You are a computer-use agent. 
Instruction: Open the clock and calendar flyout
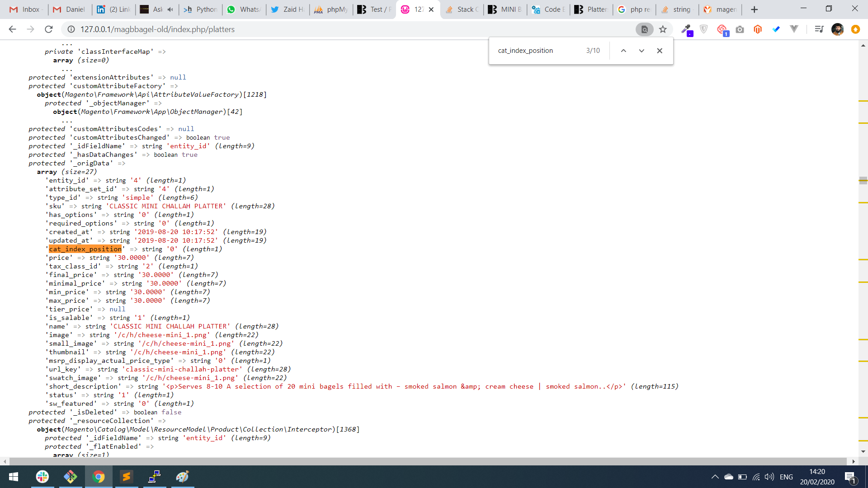coord(817,477)
